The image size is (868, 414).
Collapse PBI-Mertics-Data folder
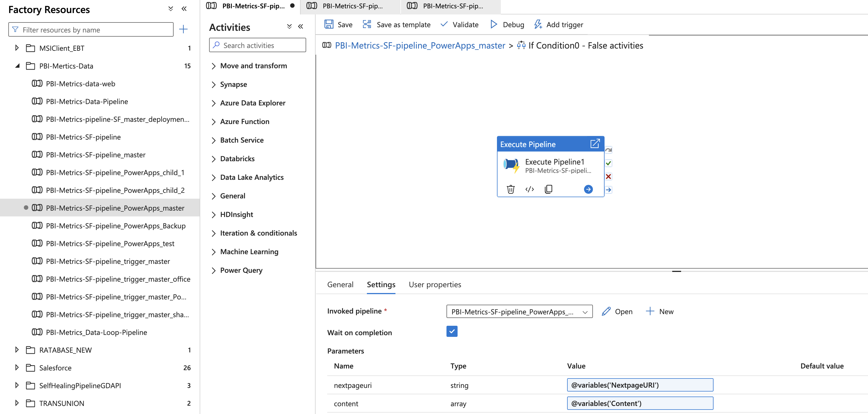pyautogui.click(x=17, y=66)
